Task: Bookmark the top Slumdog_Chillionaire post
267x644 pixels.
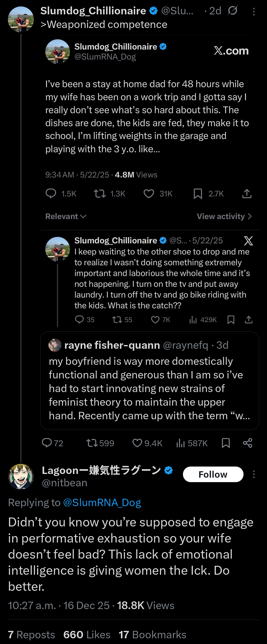Action: [226, 443]
